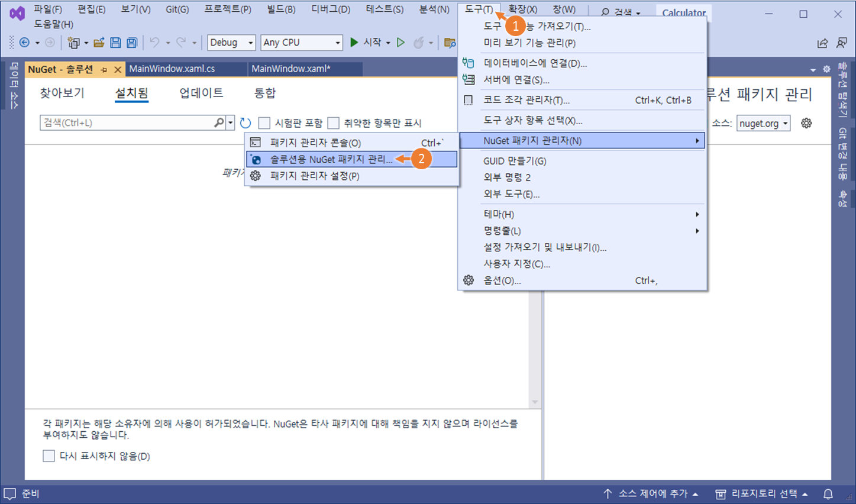The image size is (856, 504).
Task: Open the Git 변경 내용 side panel tab
Action: tap(842, 154)
